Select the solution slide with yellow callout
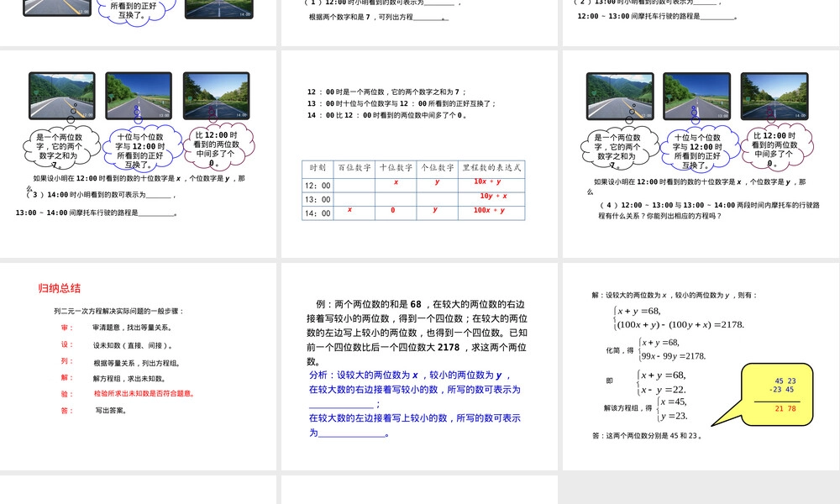Screen dimensions: 840x504 coord(701,366)
